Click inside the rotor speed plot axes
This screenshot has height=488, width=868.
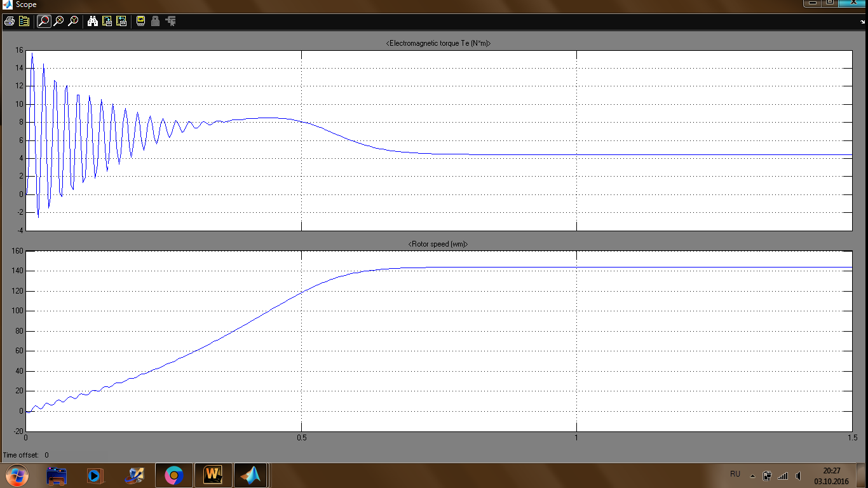pyautogui.click(x=438, y=341)
